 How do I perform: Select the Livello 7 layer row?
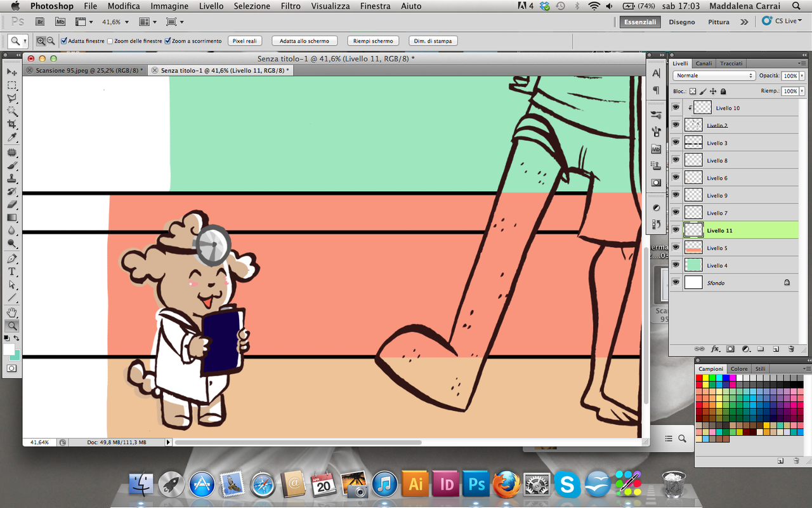(x=734, y=213)
